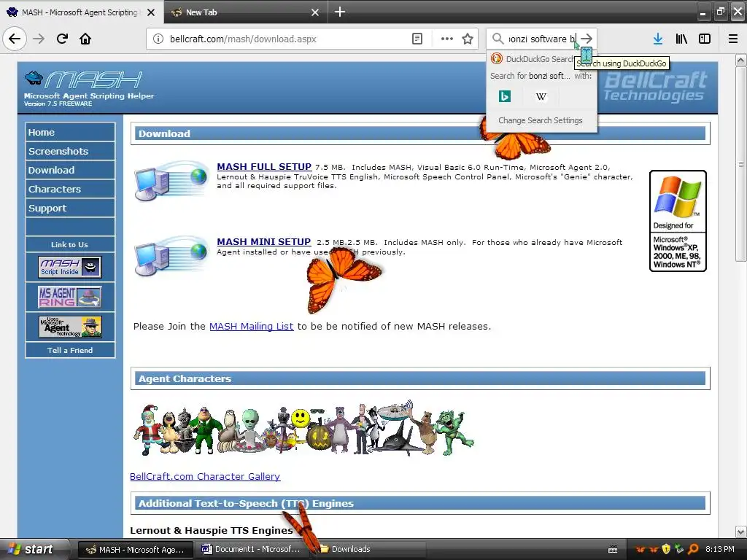Close the New Tab tab
The image size is (747, 560).
315,12
